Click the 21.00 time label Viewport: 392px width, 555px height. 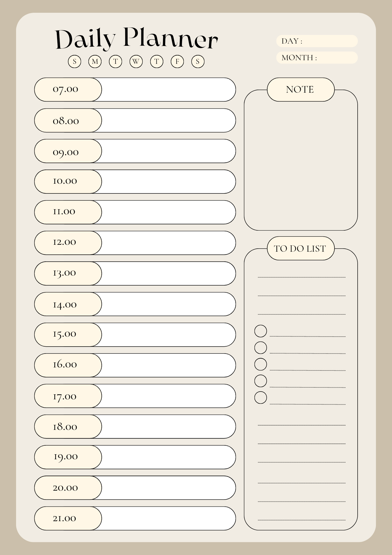tap(65, 518)
